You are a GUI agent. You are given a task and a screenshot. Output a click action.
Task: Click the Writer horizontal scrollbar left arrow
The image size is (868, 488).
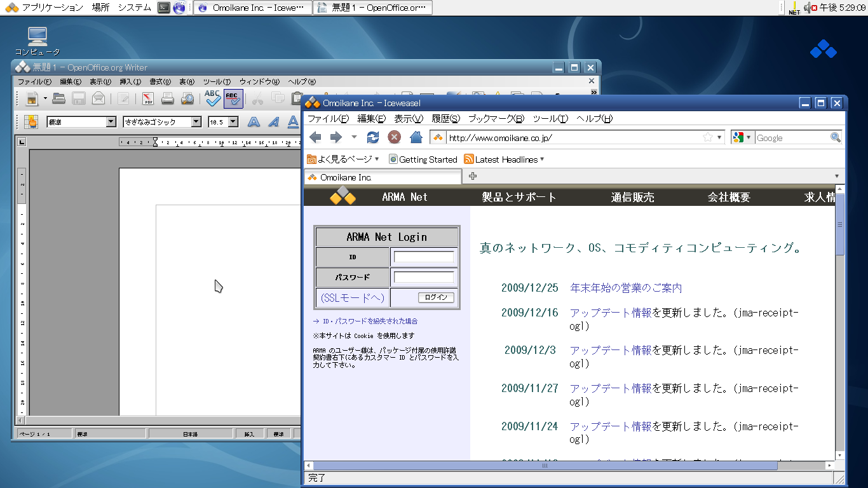tap(20, 420)
